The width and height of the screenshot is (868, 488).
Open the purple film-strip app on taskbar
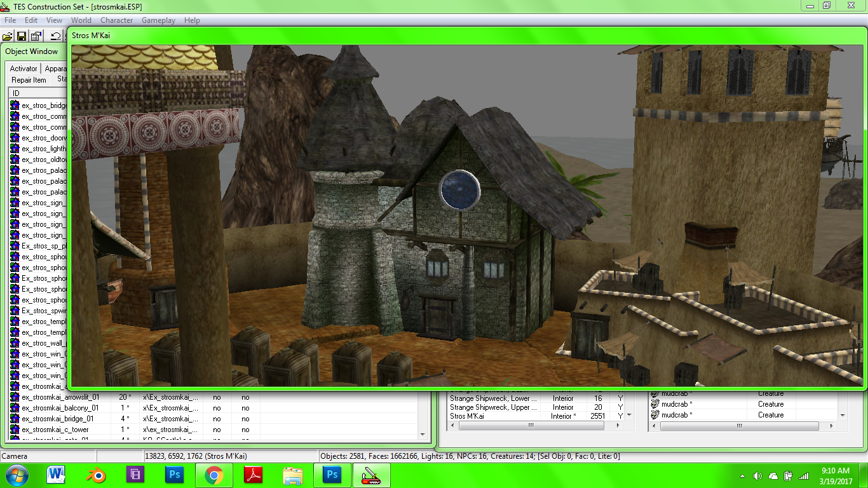[x=135, y=475]
